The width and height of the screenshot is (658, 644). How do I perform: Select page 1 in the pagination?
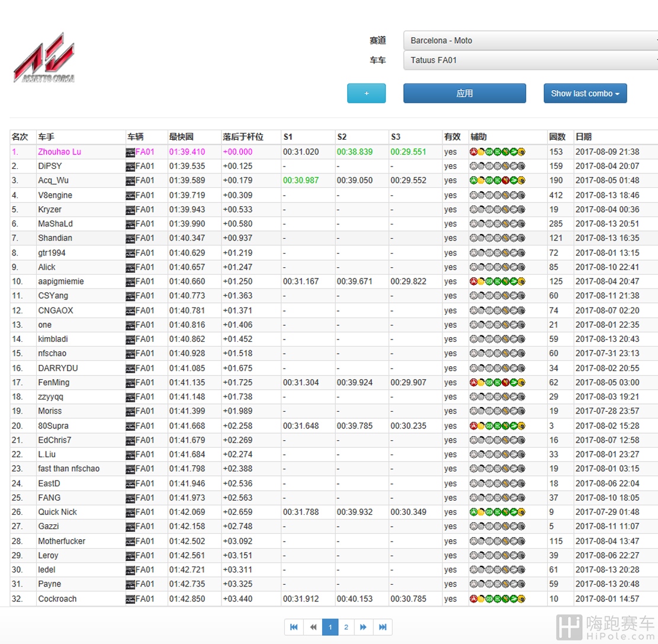(330, 627)
